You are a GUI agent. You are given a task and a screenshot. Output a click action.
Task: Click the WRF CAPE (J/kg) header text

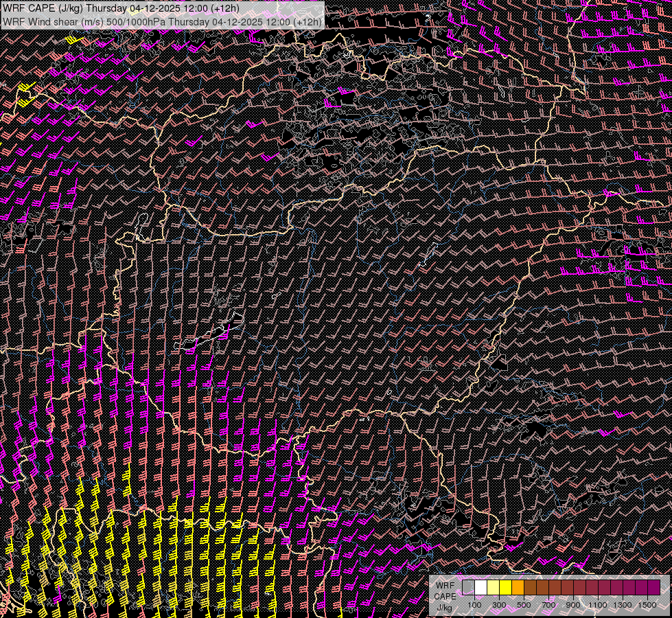43,9
